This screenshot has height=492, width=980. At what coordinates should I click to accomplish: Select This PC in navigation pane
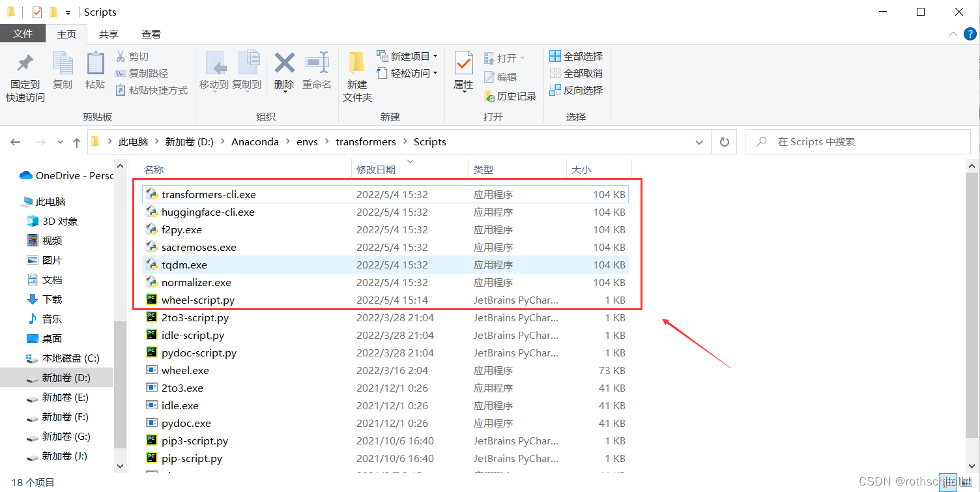pyautogui.click(x=44, y=202)
